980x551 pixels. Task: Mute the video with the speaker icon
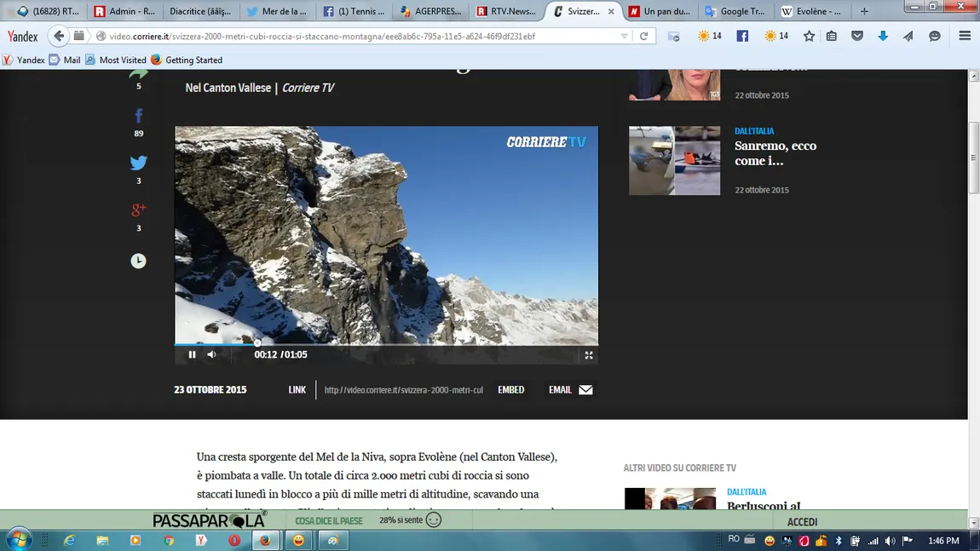click(x=212, y=355)
